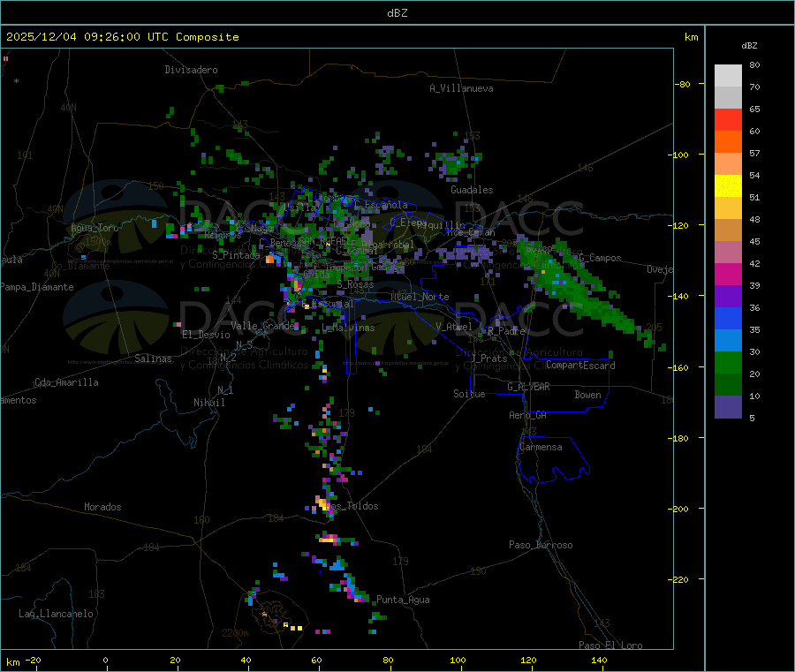The image size is (795, 672).
Task: Click the A_Villanueva map label
Action: coord(461,88)
